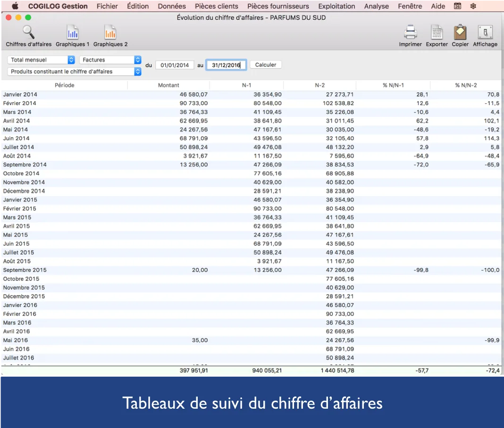Select the Janvier 2014 row
Viewport: 504px width, 428px height.
[x=252, y=94]
